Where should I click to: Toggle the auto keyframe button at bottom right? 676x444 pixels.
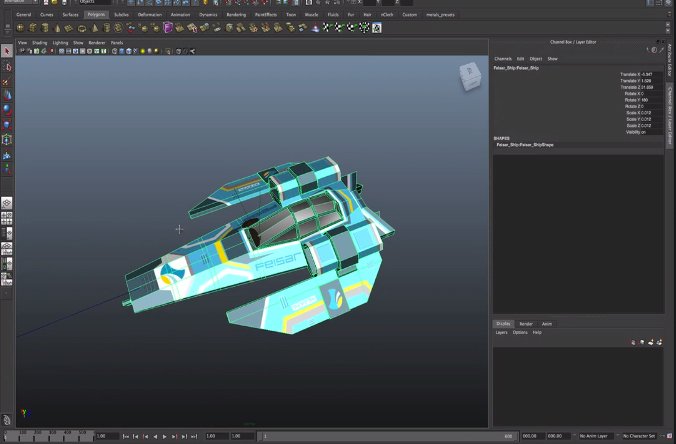pyautogui.click(x=669, y=436)
